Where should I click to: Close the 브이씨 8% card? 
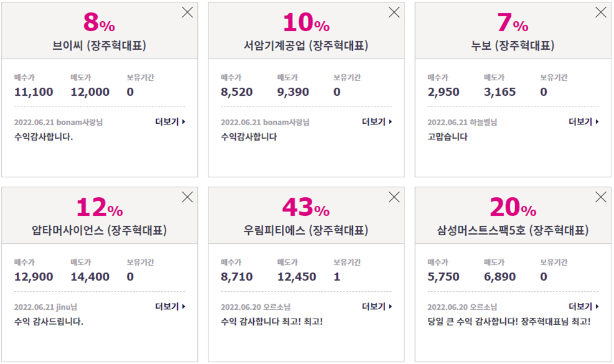pyautogui.click(x=187, y=12)
